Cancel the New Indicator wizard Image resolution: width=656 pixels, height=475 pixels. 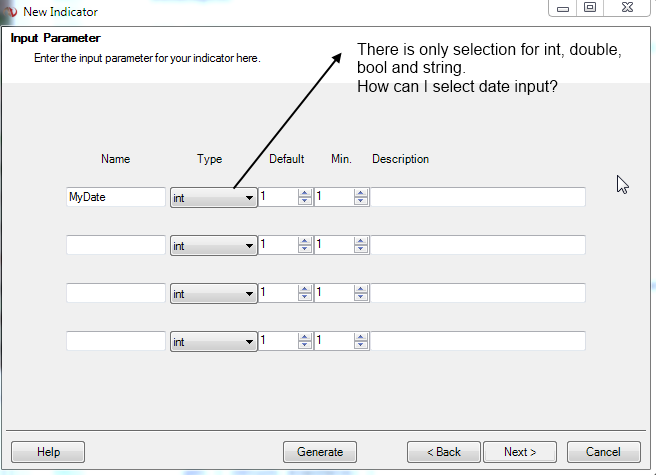click(603, 452)
